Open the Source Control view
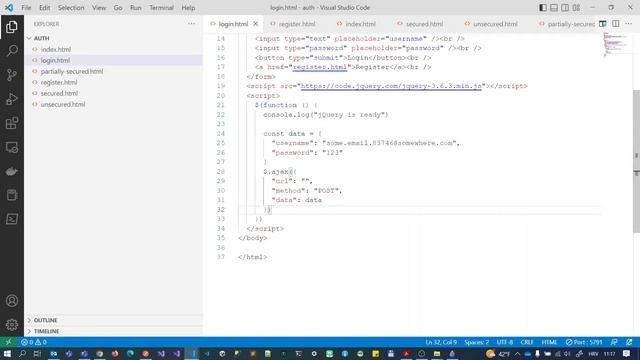Screen dimensions: 640x360 [12, 75]
